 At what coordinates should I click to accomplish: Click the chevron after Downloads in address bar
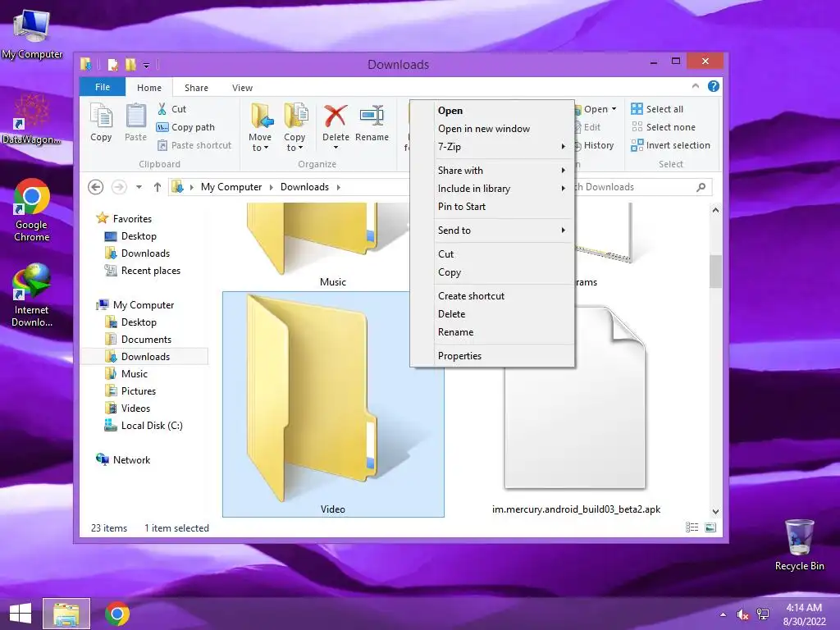point(339,187)
